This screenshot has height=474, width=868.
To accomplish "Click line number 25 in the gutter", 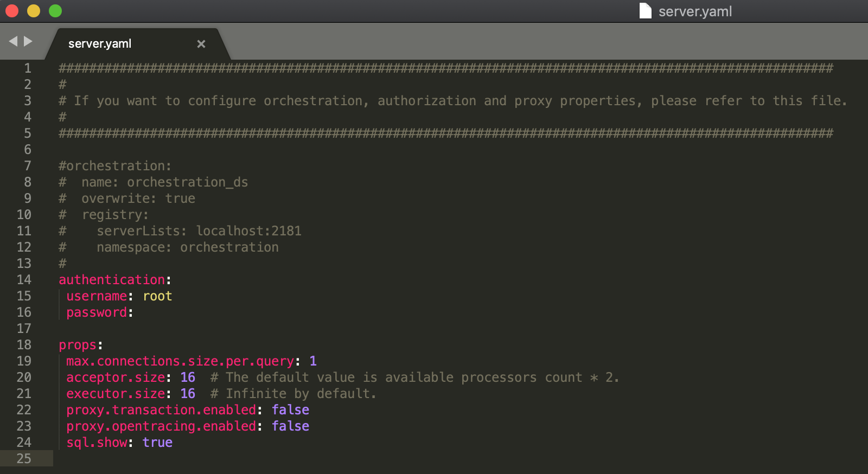I will [x=24, y=459].
